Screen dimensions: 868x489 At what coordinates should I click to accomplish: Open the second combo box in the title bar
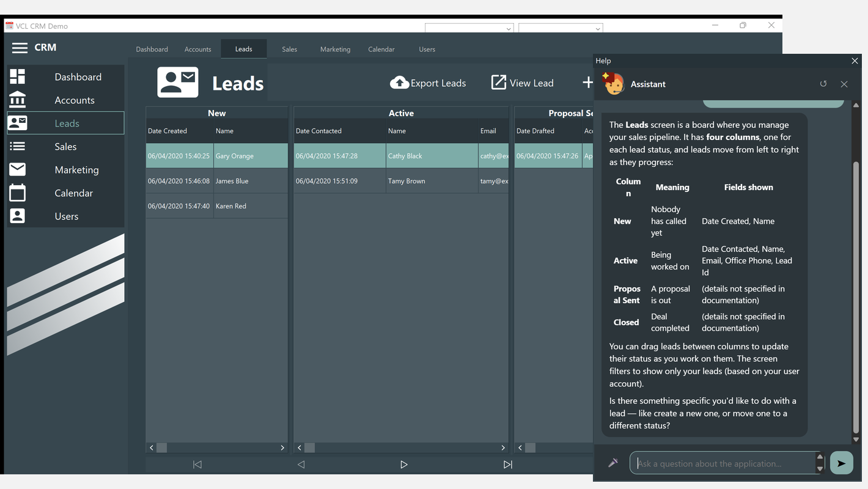click(x=561, y=28)
